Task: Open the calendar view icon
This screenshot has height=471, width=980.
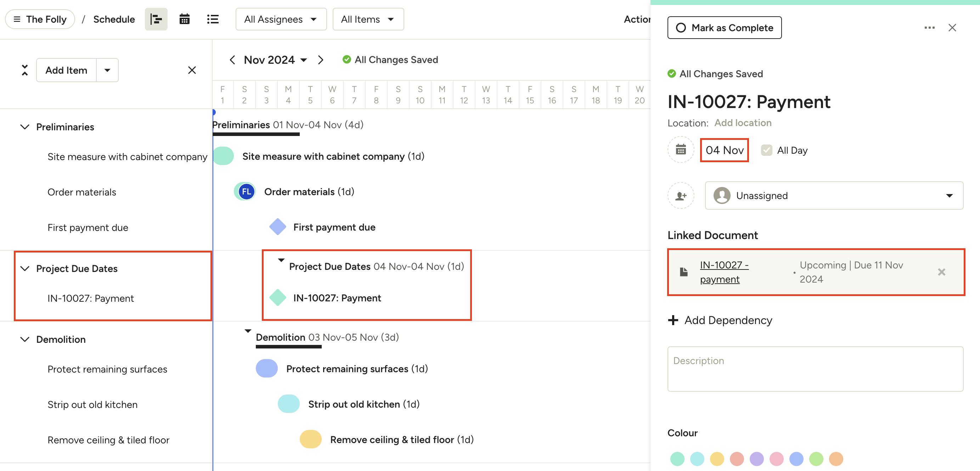Action: [x=185, y=19]
